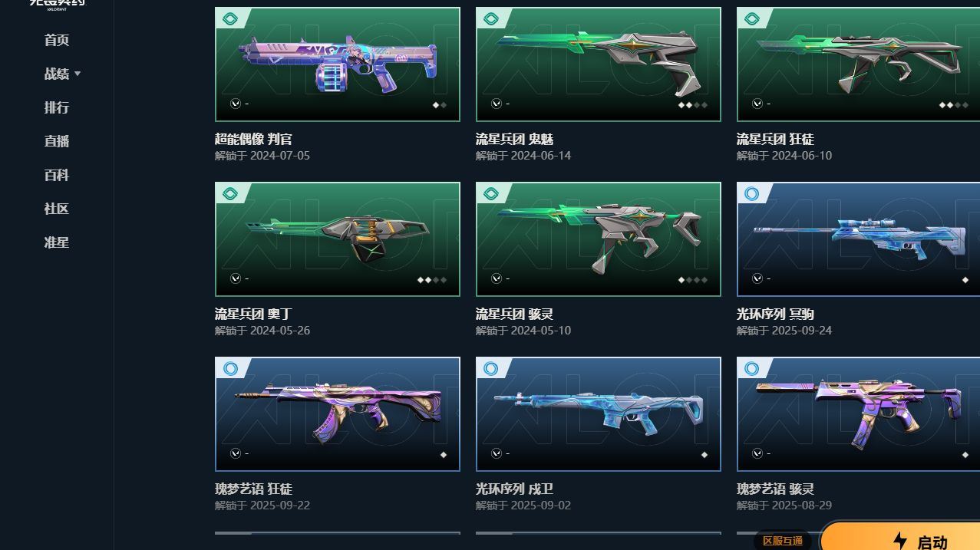The image size is (980, 550).
Task: Open the 准星 sidebar entry
Action: point(57,242)
